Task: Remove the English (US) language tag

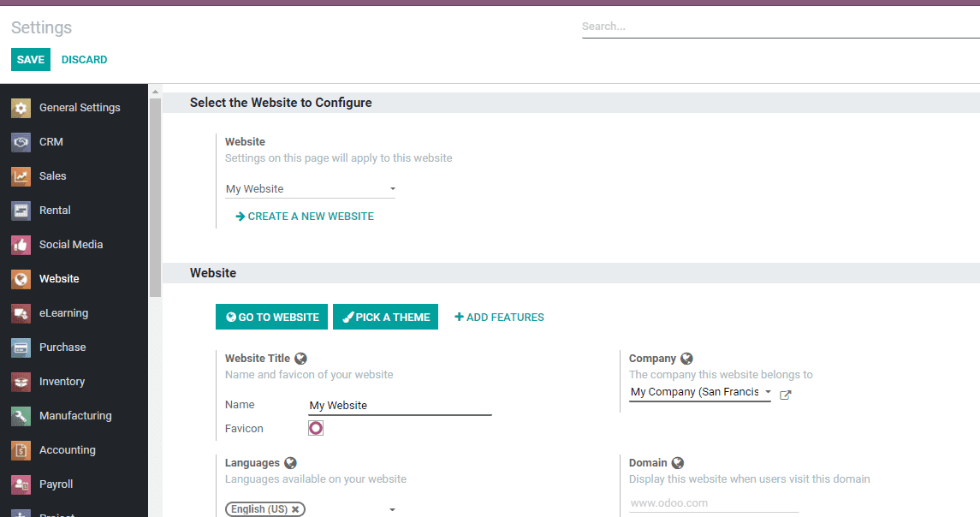Action: (295, 509)
